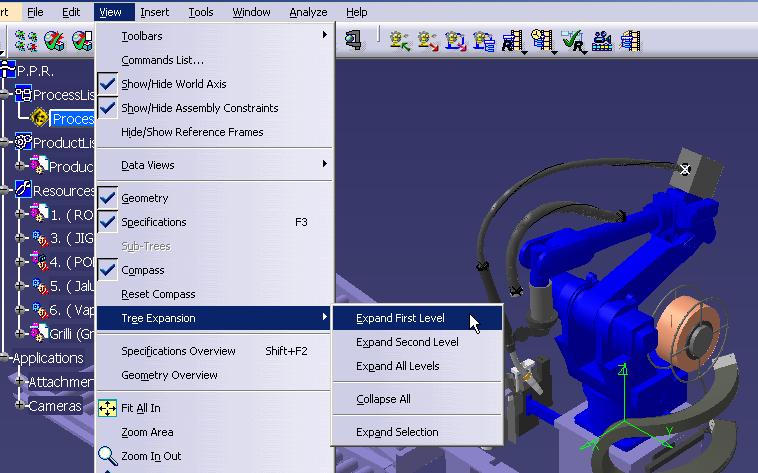The image size is (758, 473).
Task: Click the gray device icon right of the View menu
Action: click(x=354, y=40)
